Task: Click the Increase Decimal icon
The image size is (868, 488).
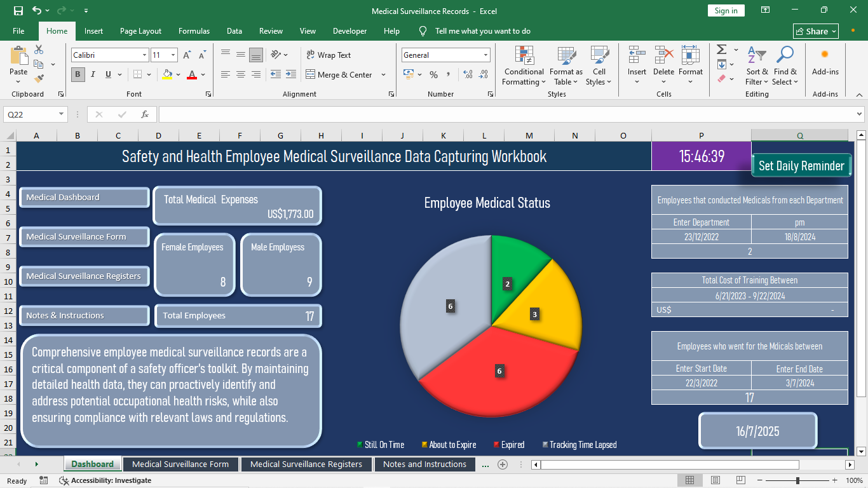Action: coord(468,74)
